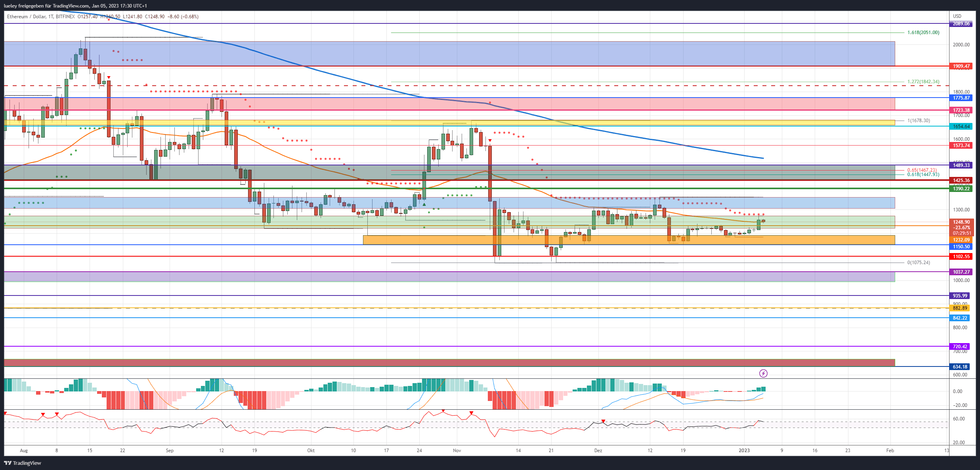Click the purple lightning bolt event icon
Image resolution: width=980 pixels, height=470 pixels.
tap(763, 373)
